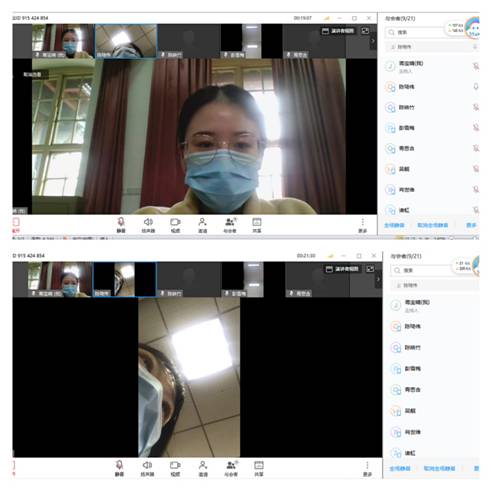Start screen sharing from the upper meeting toolbar
491x491 pixels.
pyautogui.click(x=257, y=225)
